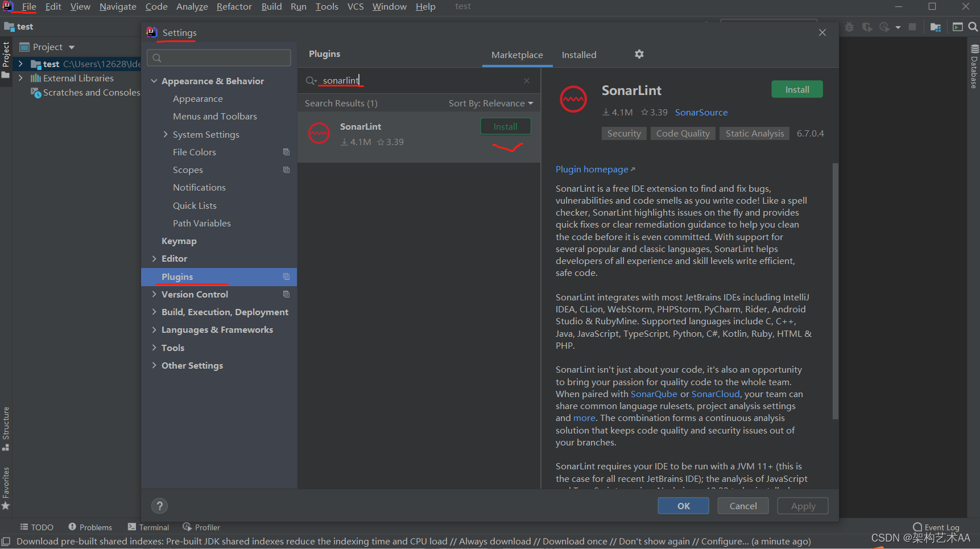Expand Languages & Frameworks section
Screen dimensions: 980x549
click(x=154, y=329)
